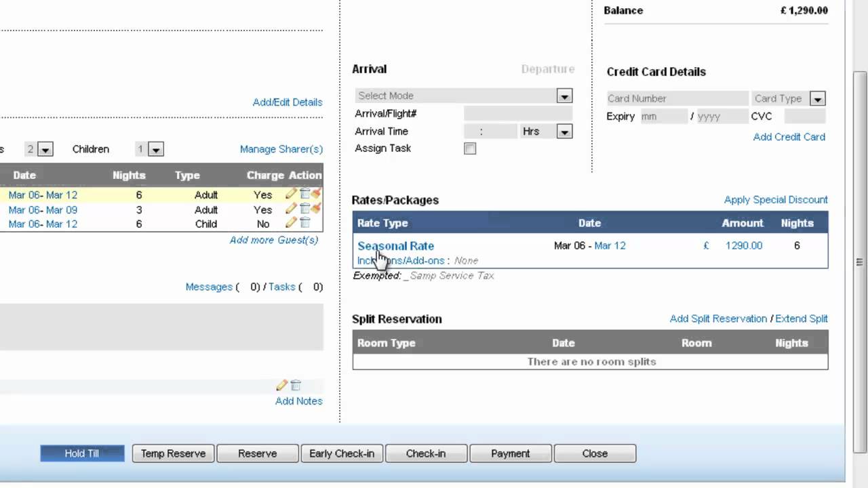Edit the Mar 06 - Mar 12 Adult guest
868x488 pixels.
point(291,194)
